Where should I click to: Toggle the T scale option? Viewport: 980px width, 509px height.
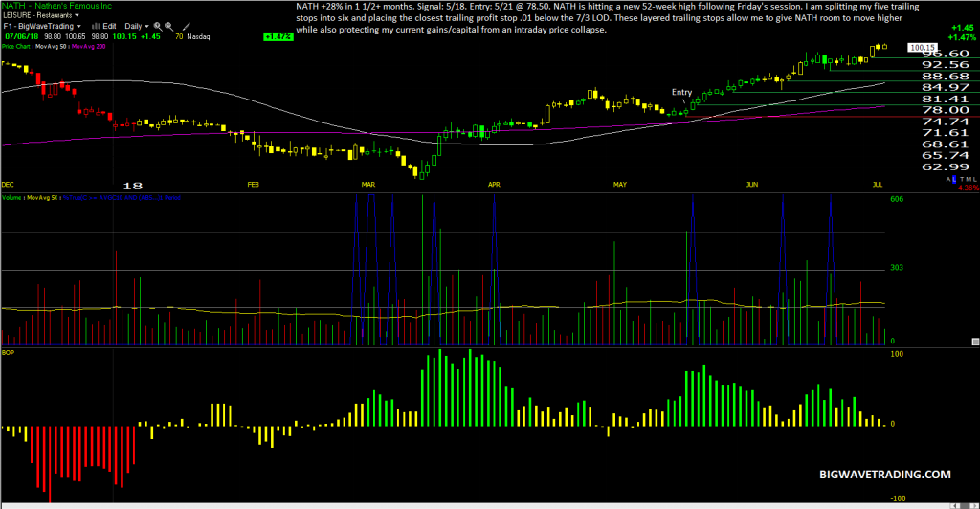click(x=962, y=179)
